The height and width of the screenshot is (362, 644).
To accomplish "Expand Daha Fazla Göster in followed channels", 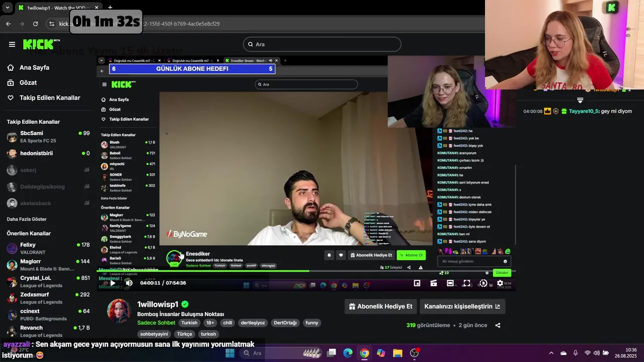I will 27,219.
